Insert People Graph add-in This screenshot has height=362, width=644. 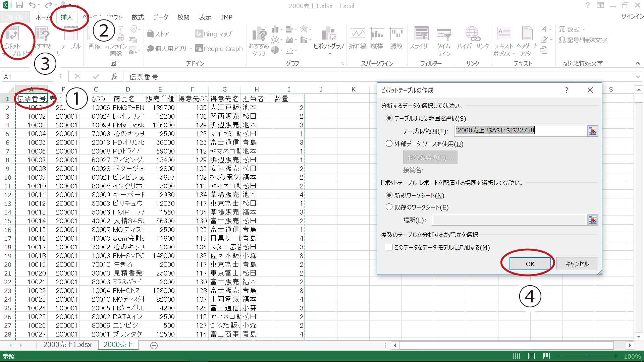[219, 49]
